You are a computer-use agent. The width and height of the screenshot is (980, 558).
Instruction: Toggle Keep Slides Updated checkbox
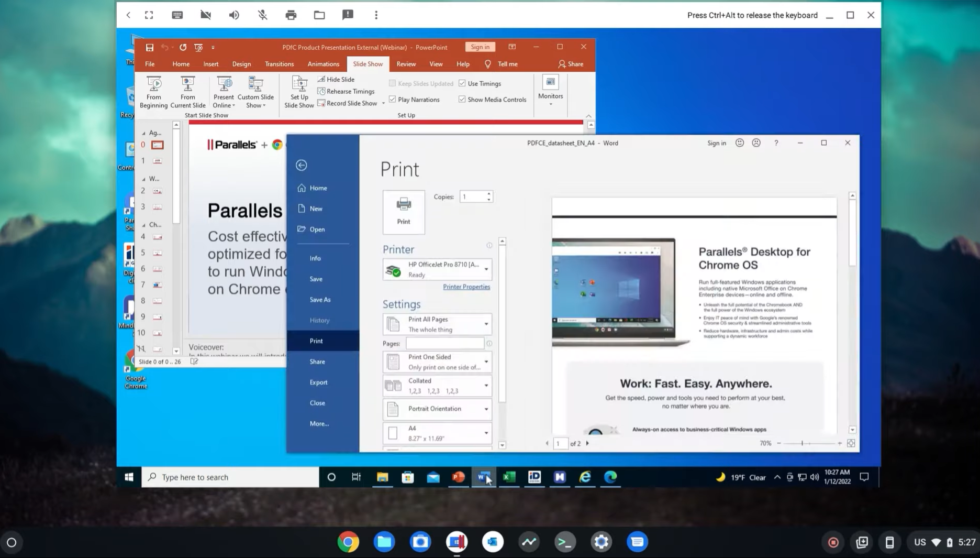[392, 83]
